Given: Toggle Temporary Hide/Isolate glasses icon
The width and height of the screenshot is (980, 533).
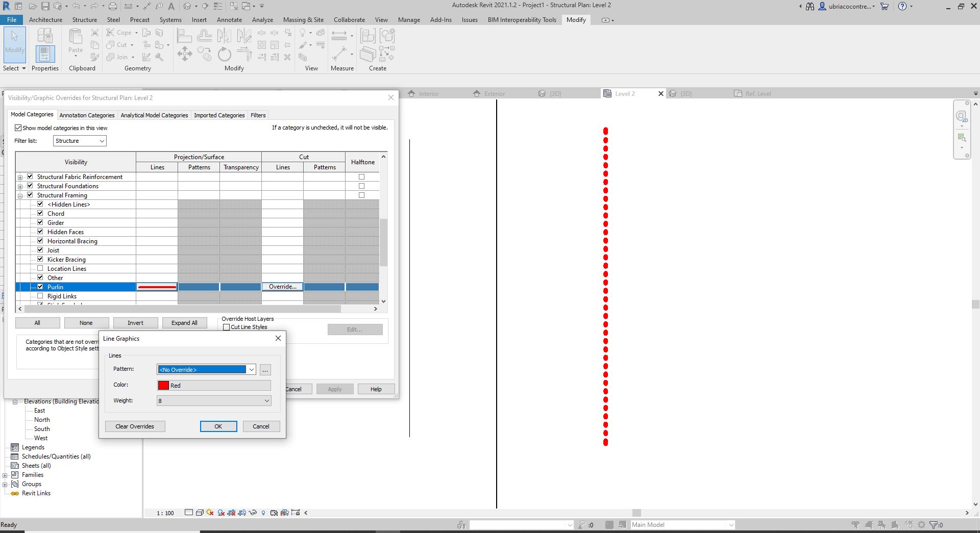Looking at the screenshot, I should click(253, 513).
